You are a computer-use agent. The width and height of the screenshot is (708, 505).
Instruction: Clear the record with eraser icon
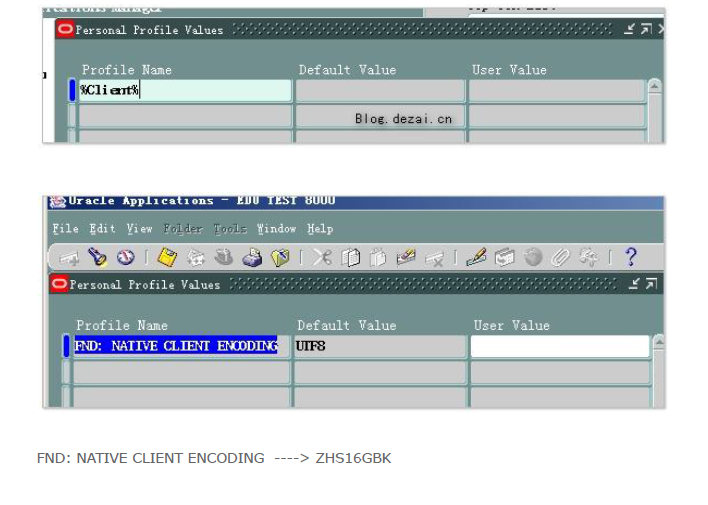pos(406,257)
